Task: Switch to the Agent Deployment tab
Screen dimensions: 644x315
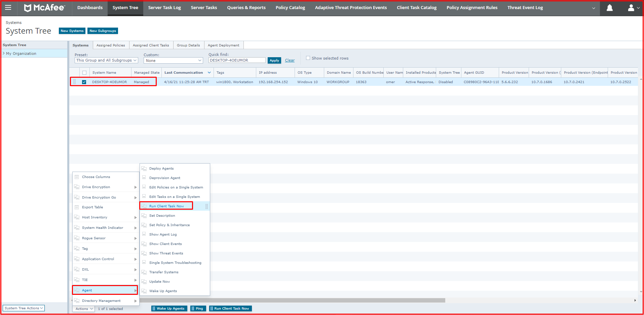Action: pyautogui.click(x=223, y=45)
